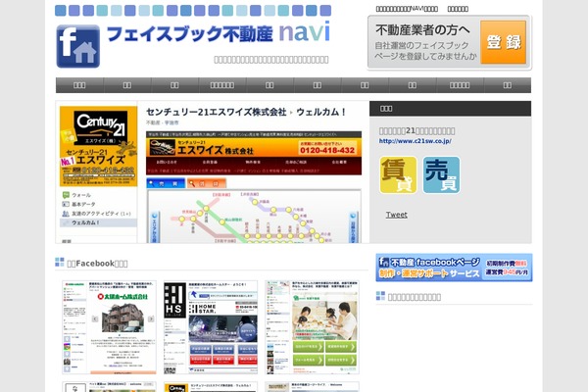The image size is (588, 392).
Task: Open 会員登録 in the dark red menu
Action: click(210, 162)
